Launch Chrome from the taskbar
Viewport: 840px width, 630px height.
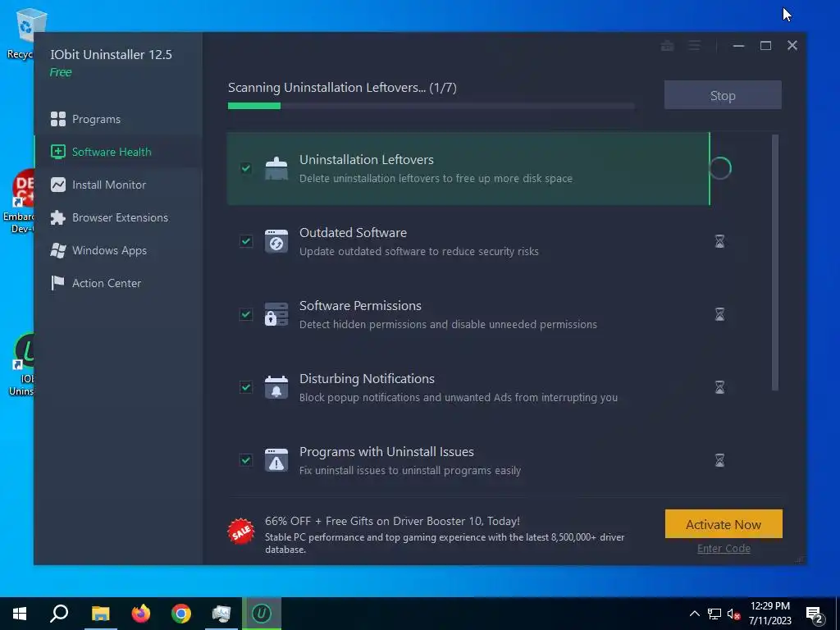(181, 614)
